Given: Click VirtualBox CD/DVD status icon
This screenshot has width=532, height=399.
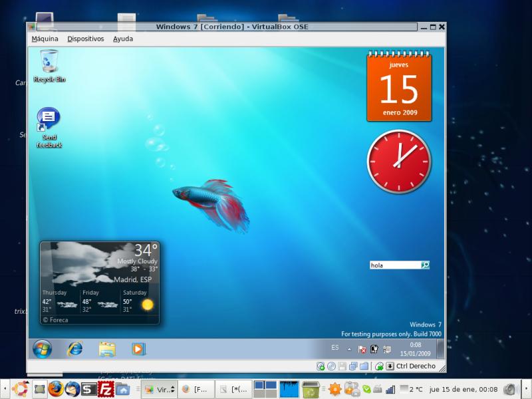Looking at the screenshot, I should [331, 366].
